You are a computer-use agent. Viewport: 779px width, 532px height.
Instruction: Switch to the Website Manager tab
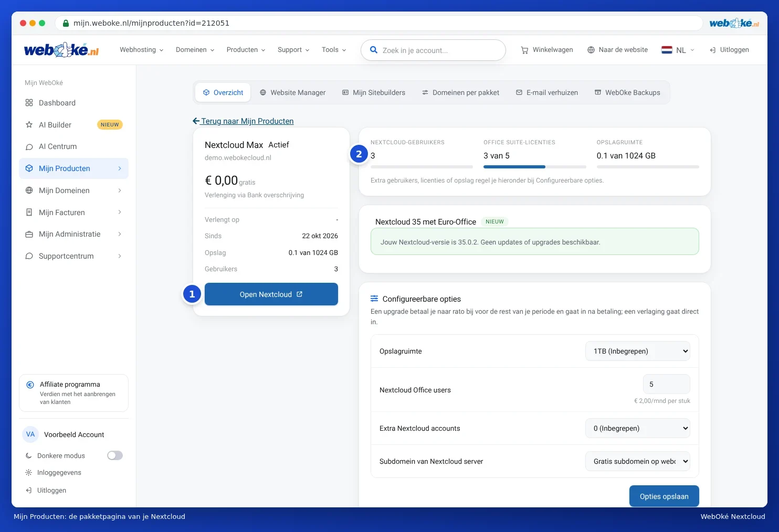(292, 92)
